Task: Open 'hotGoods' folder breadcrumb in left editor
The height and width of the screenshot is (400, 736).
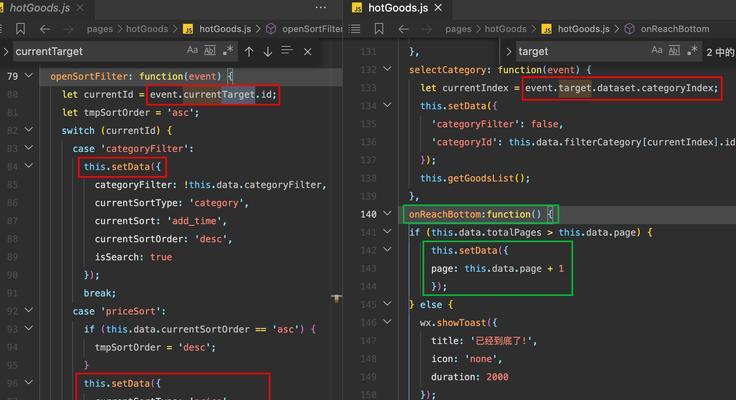Action: tap(147, 29)
